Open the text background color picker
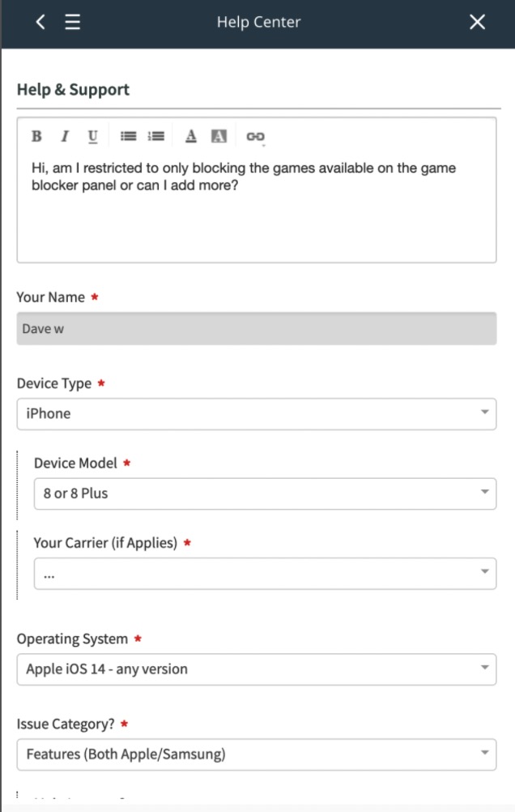515x812 pixels. [219, 136]
